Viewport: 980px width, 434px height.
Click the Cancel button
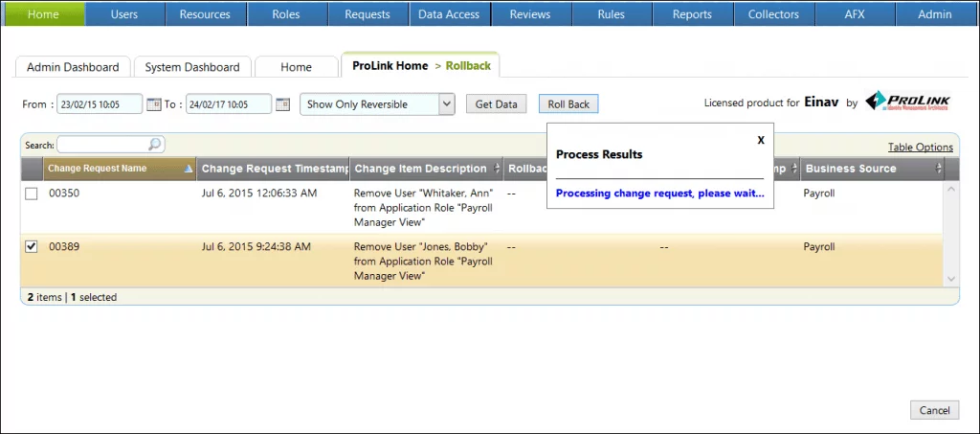click(934, 410)
